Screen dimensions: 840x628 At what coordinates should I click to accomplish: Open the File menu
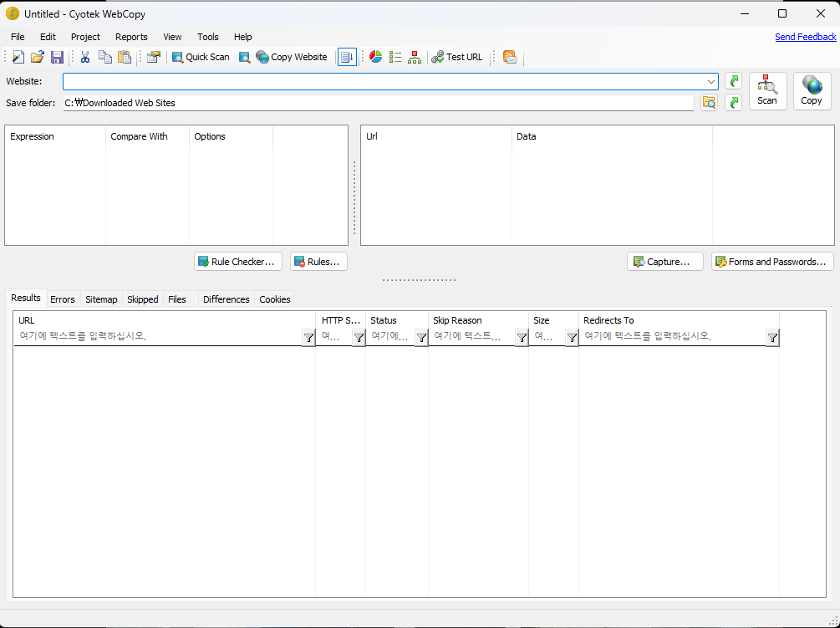coord(18,37)
